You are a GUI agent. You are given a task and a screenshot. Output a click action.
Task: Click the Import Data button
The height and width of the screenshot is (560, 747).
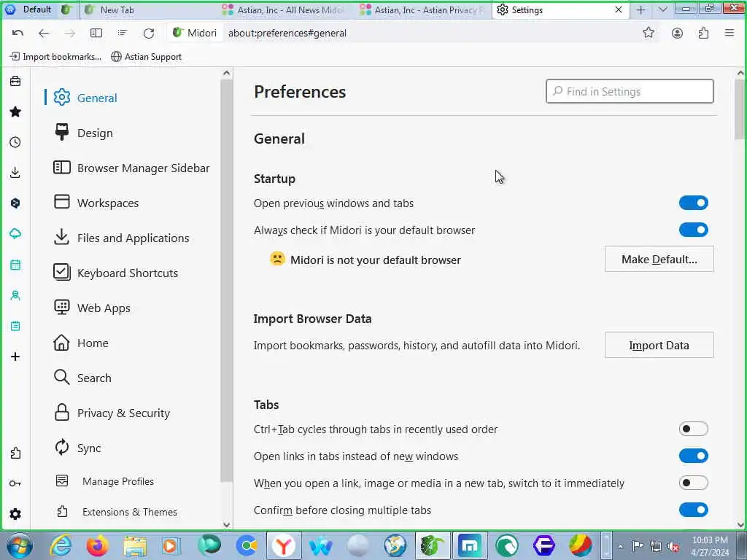[x=659, y=345]
